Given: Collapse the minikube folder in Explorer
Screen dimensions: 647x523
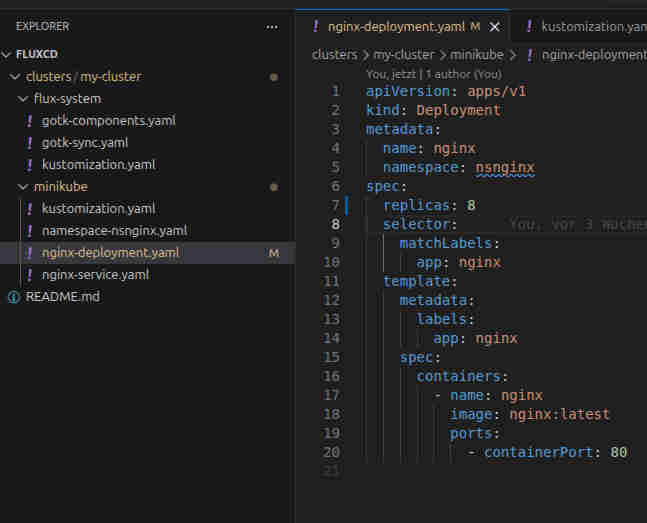Looking at the screenshot, I should click(24, 187).
